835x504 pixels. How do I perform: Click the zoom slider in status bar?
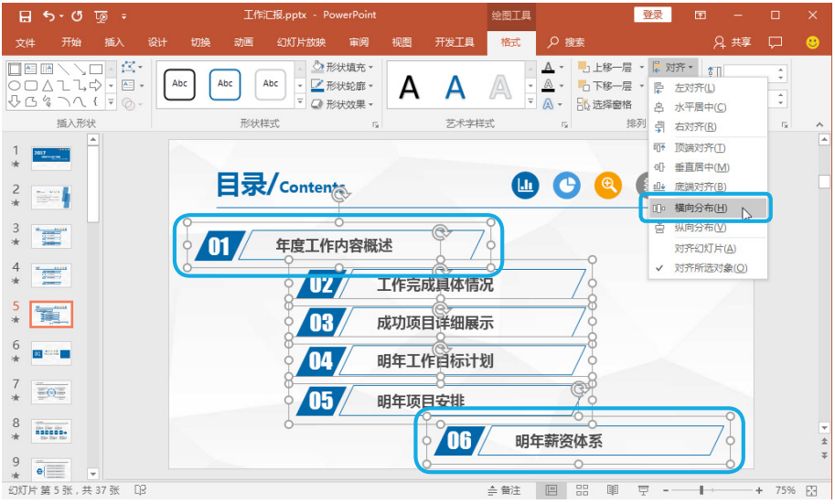pyautogui.click(x=712, y=490)
